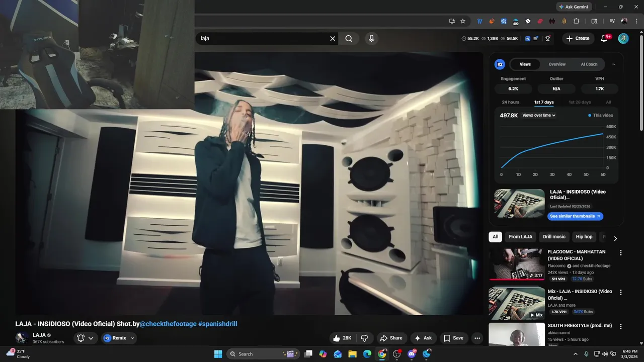The height and width of the screenshot is (362, 644).
Task: Click the Windows taskbar Search box
Action: coord(263,354)
